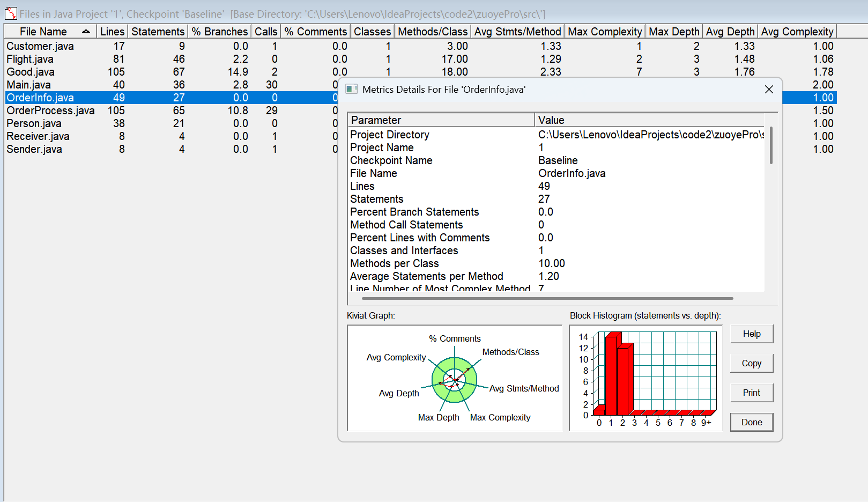The image size is (868, 502).
Task: Select the File Name parameter row in dialog
Action: tap(557, 173)
